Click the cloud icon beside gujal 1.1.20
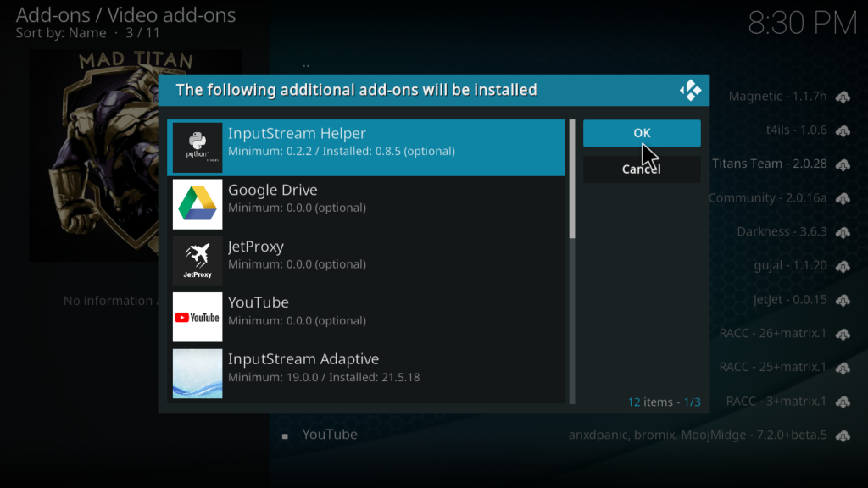Viewport: 868px width, 488px height. pos(843,267)
